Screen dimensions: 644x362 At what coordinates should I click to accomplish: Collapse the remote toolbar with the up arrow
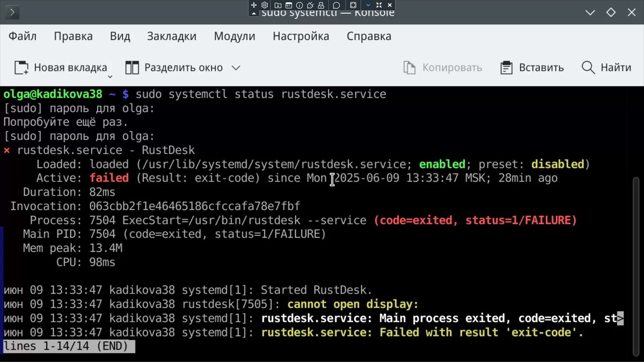[254, 13]
